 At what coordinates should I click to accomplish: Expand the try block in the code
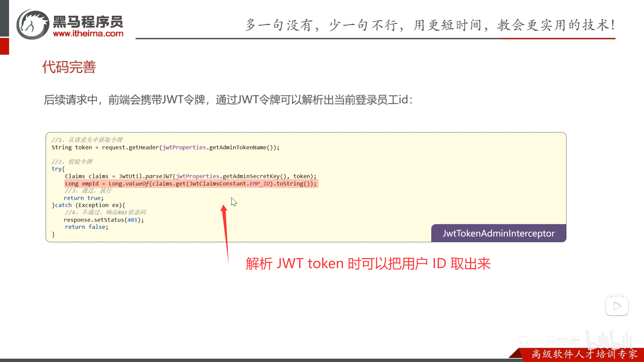(x=57, y=169)
